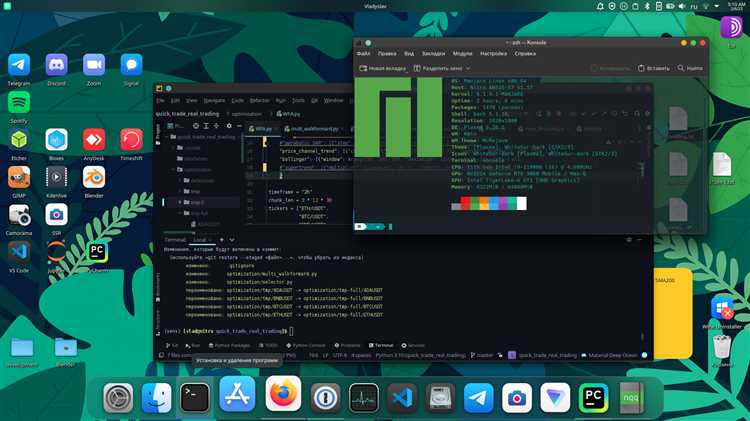The image size is (750, 421).
Task: Open the Файл menu in Konsole
Action: click(x=364, y=54)
